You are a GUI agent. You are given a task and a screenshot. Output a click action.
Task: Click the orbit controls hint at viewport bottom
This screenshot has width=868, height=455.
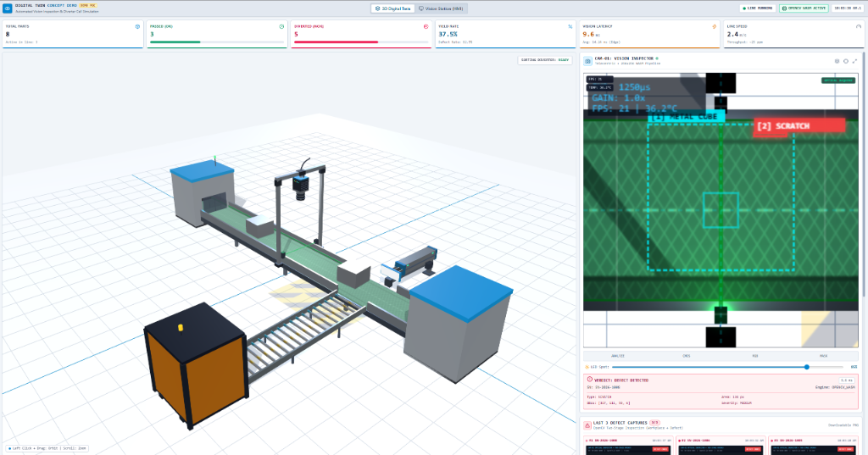tap(47, 448)
